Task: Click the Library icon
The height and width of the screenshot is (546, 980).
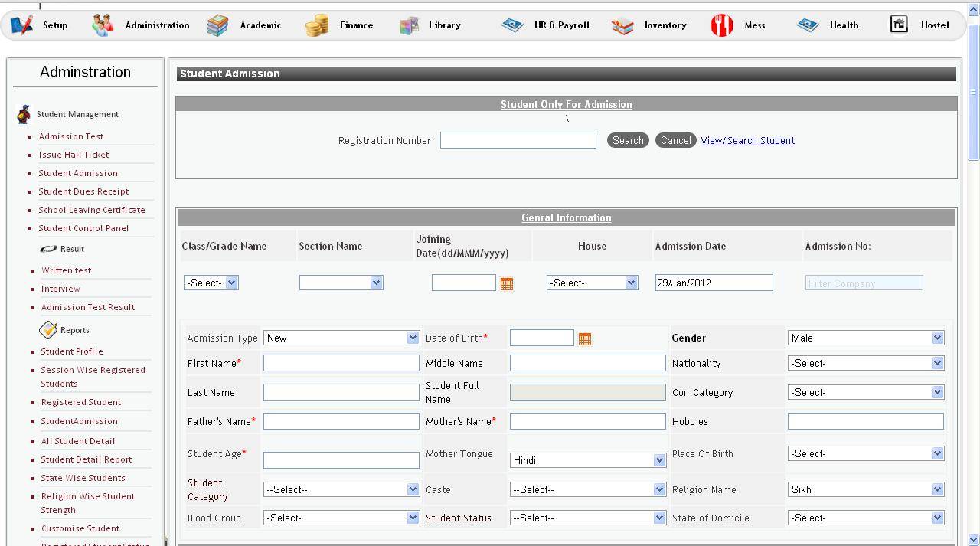Action: pyautogui.click(x=410, y=25)
